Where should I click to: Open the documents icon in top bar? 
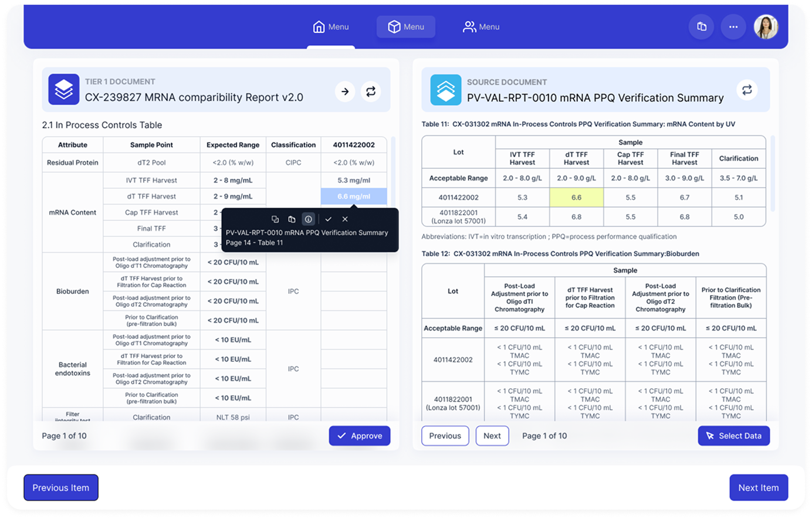tap(702, 27)
